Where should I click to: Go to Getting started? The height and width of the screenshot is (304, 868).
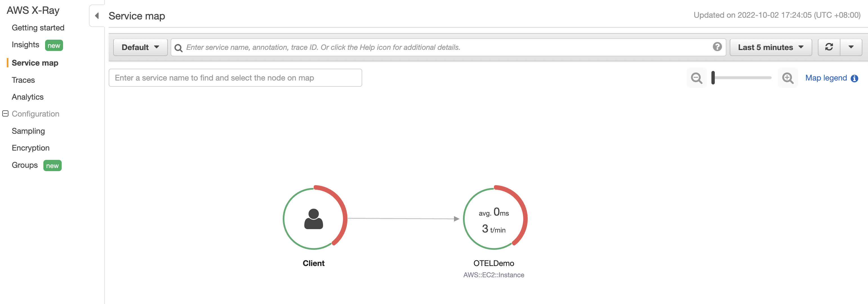point(38,28)
